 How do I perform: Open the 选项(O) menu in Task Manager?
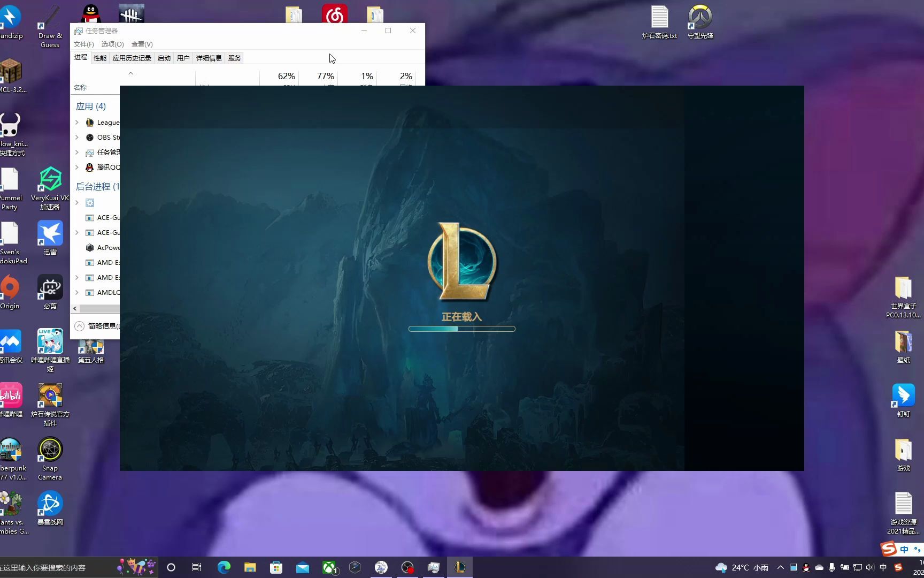112,44
